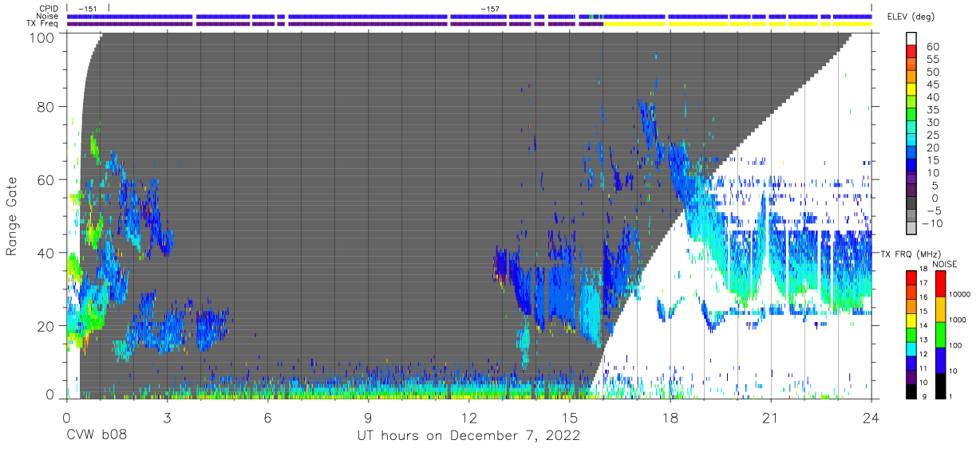Image resolution: width=980 pixels, height=452 pixels.
Task: Pick the white top segment of ELEV colorbar
Action: coord(912,37)
